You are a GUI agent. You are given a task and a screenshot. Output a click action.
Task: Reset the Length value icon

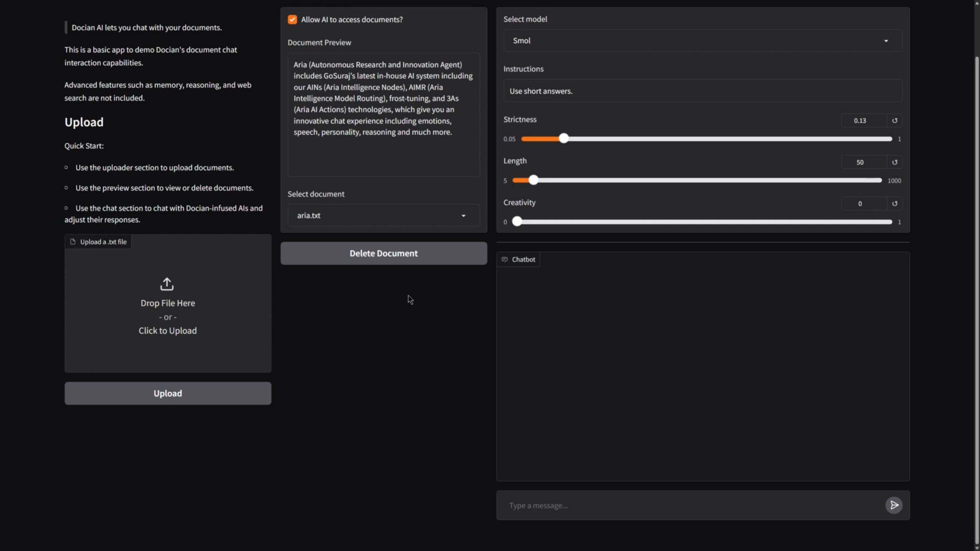pos(895,162)
